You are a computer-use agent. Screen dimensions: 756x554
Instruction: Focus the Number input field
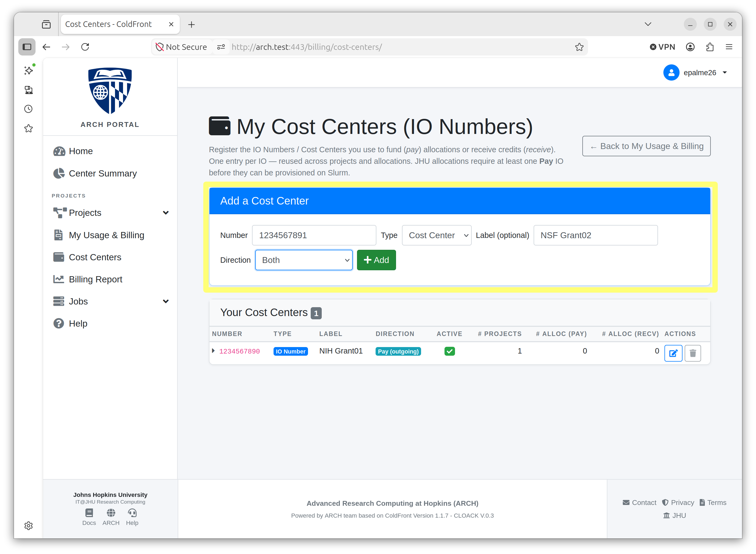(314, 235)
